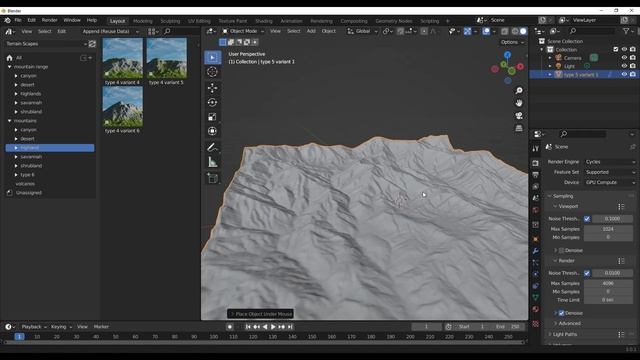Open the Output properties tab

pyautogui.click(x=536, y=175)
